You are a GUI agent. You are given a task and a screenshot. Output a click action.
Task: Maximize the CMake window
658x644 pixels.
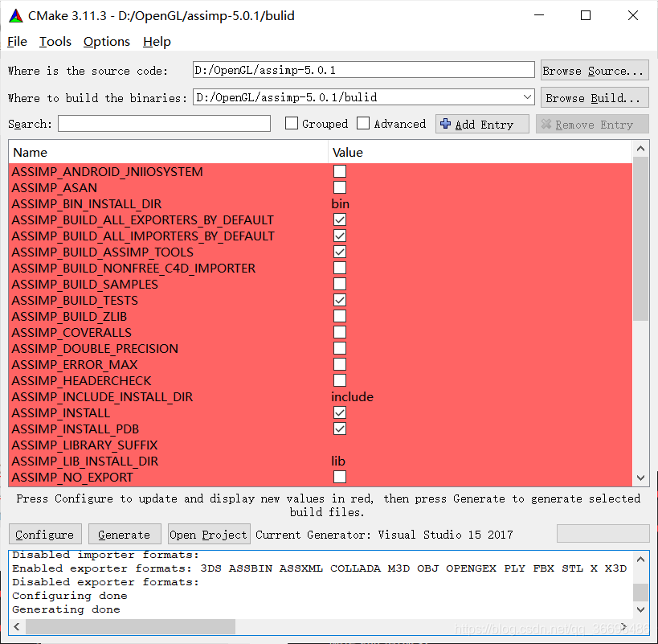(586, 15)
